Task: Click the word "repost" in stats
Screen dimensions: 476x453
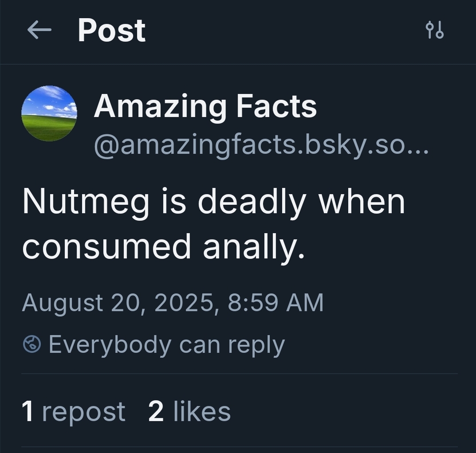Action: tap(84, 411)
